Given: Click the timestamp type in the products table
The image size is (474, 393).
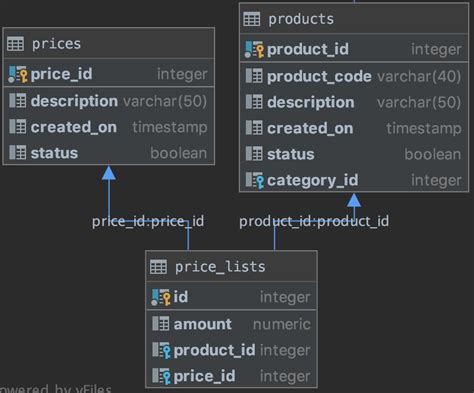Looking at the screenshot, I should [x=424, y=129].
